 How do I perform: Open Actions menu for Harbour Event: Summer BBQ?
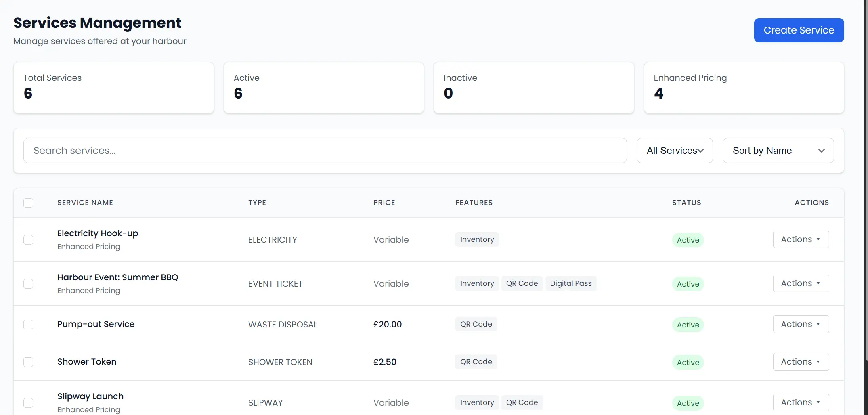pyautogui.click(x=801, y=283)
